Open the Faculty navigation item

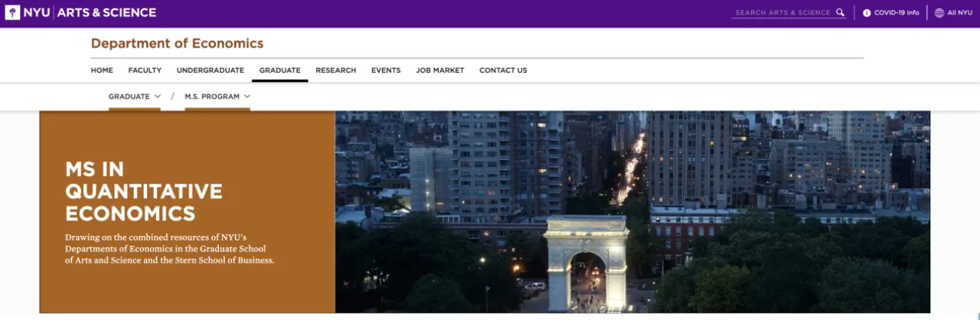pyautogui.click(x=145, y=70)
